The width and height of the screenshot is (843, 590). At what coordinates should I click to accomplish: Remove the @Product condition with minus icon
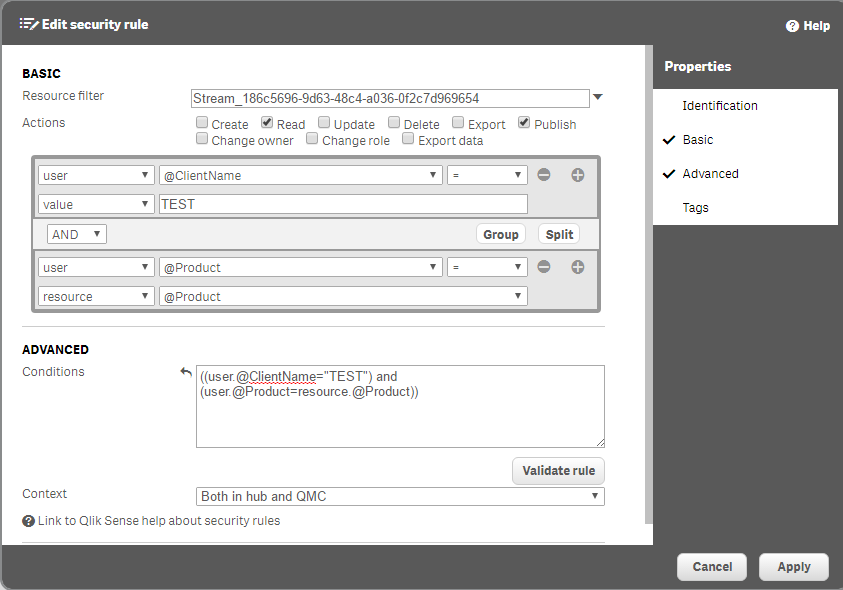[x=544, y=267]
